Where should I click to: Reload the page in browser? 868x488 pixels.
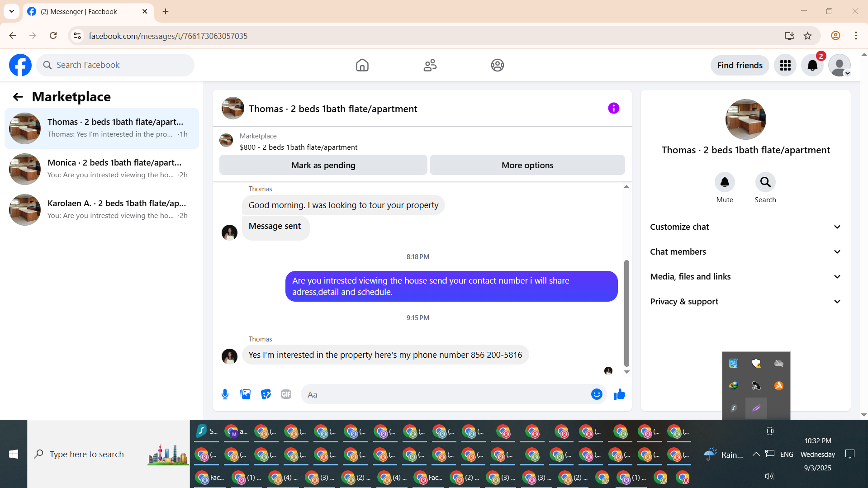click(x=53, y=36)
